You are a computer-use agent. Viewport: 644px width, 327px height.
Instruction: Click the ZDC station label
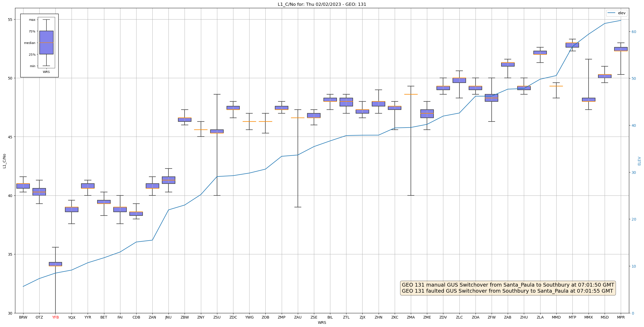(x=233, y=317)
